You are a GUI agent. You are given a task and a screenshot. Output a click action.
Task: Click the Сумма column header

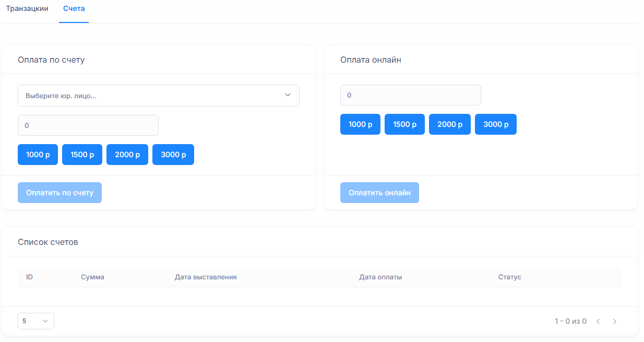(x=92, y=277)
